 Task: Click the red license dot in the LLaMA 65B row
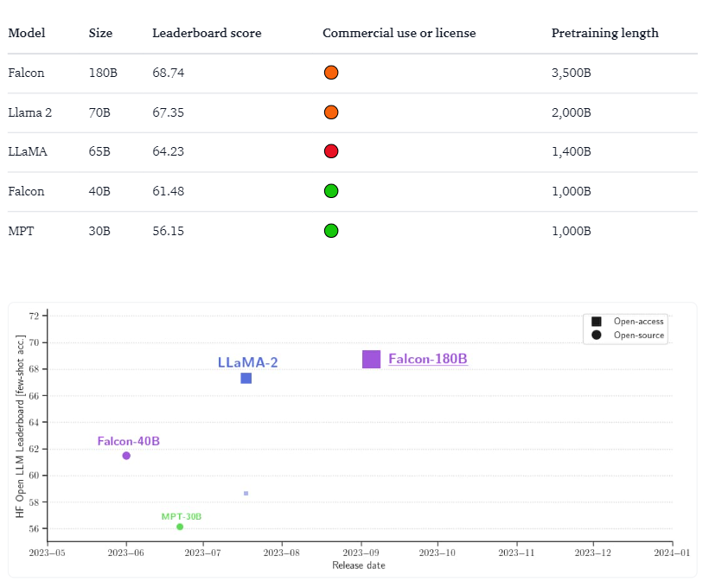click(331, 151)
